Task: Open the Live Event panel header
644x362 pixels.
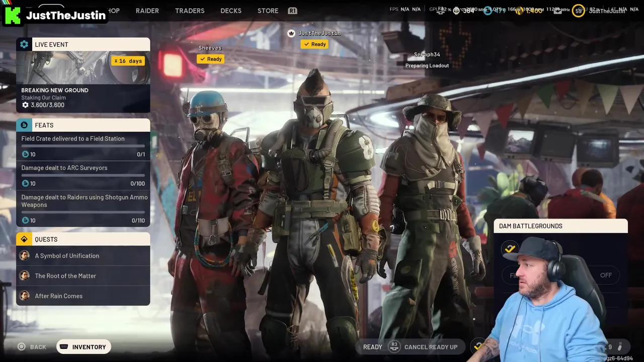Action: coord(83,44)
